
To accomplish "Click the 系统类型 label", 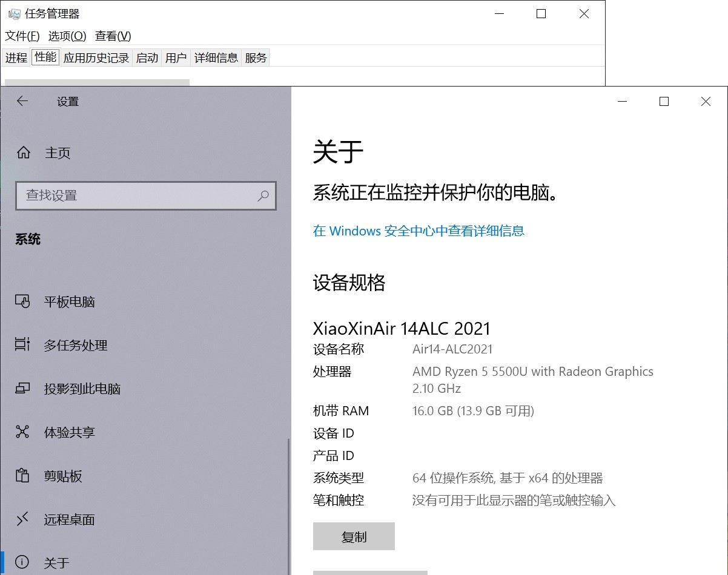I will 339,478.
